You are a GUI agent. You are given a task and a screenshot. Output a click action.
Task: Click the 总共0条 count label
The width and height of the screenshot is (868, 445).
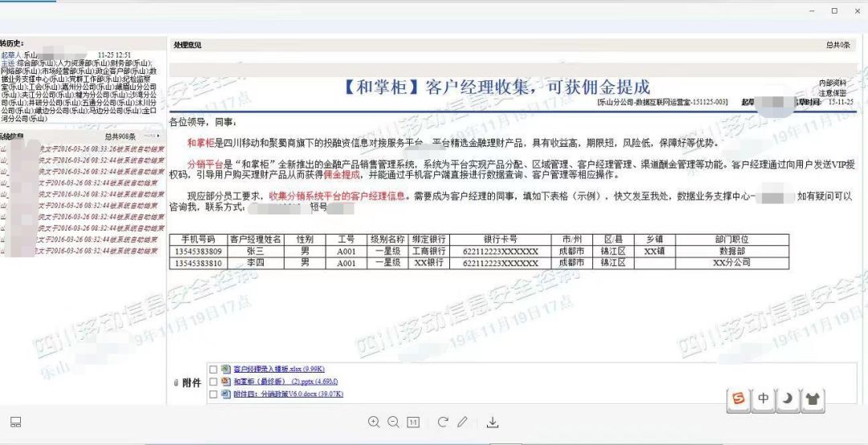(x=837, y=46)
